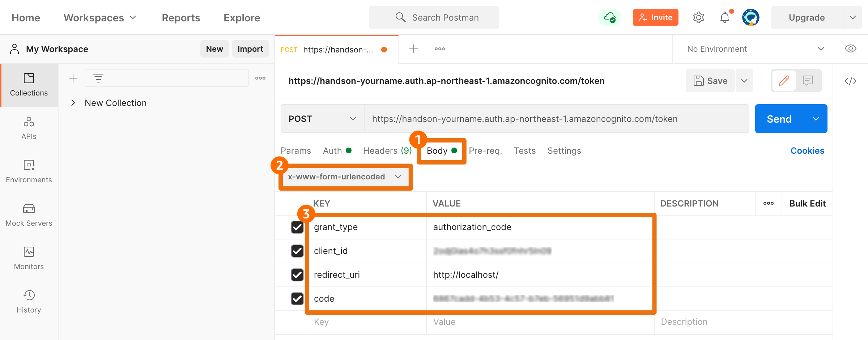Click the Send button
The height and width of the screenshot is (340, 868).
point(779,119)
